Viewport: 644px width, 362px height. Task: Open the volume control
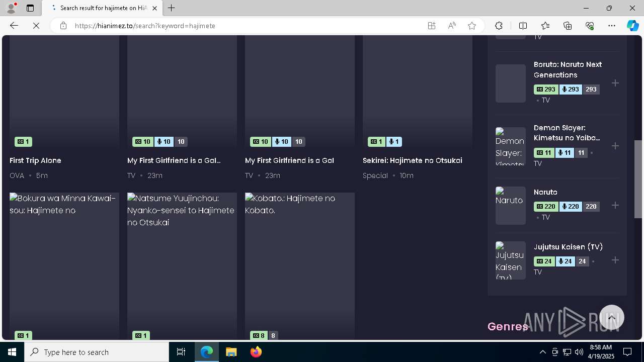point(579,352)
